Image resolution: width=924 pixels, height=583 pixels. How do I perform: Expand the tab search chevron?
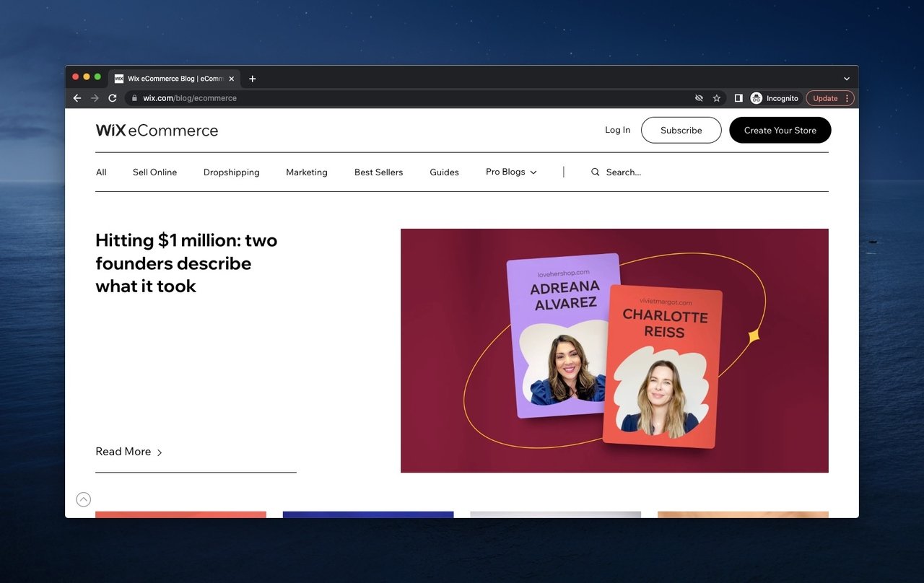(847, 79)
